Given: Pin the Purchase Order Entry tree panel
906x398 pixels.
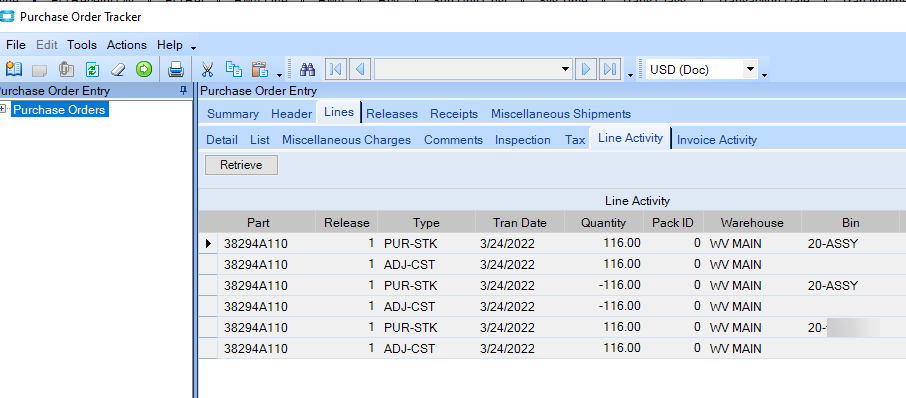Looking at the screenshot, I should [183, 91].
